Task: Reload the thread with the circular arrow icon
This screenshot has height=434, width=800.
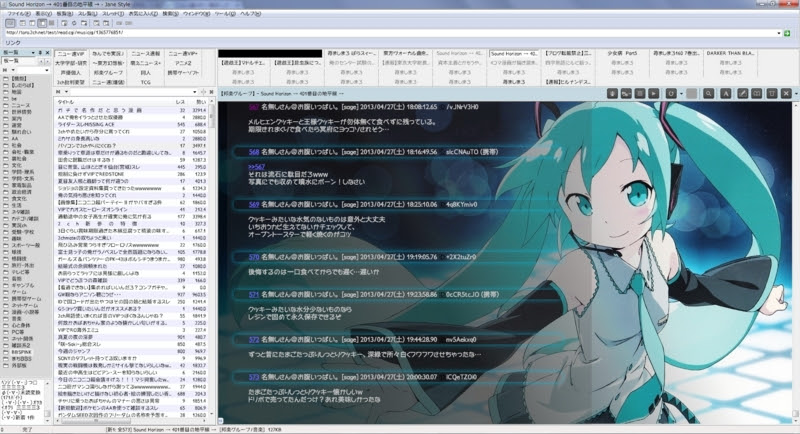Action: tap(671, 94)
